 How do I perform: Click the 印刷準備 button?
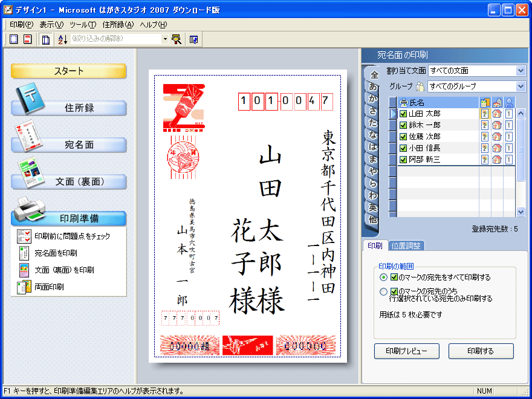click(x=68, y=219)
